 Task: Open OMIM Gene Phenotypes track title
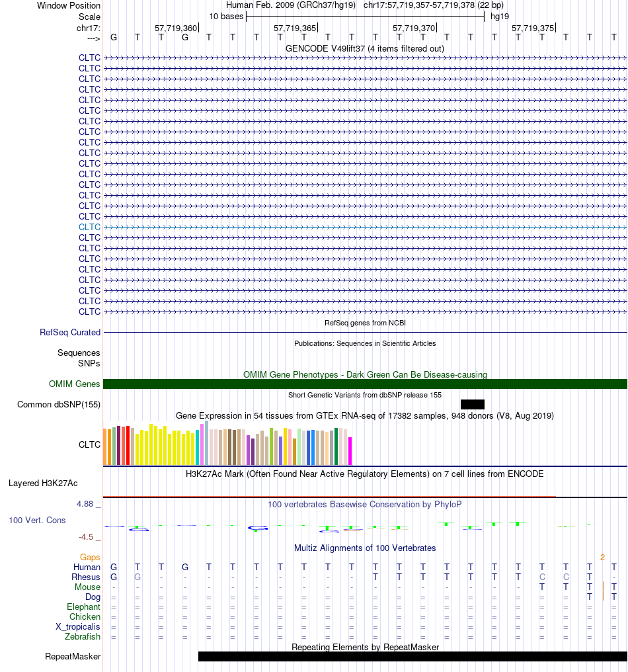(365, 374)
